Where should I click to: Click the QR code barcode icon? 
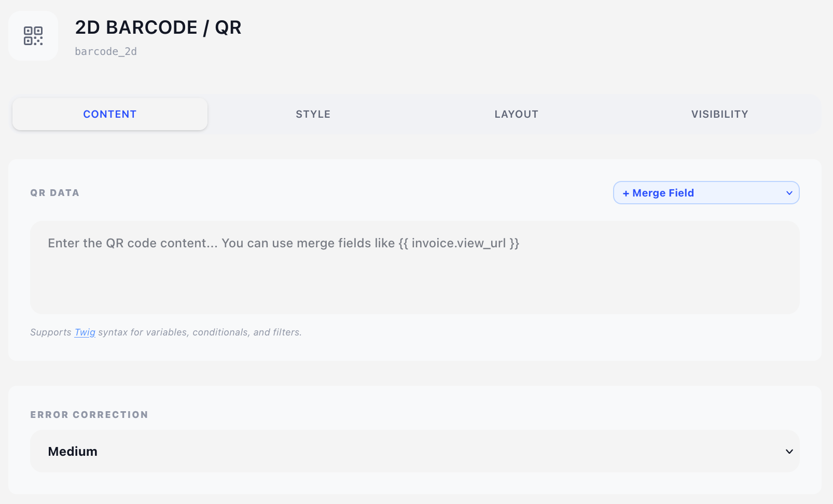point(33,36)
